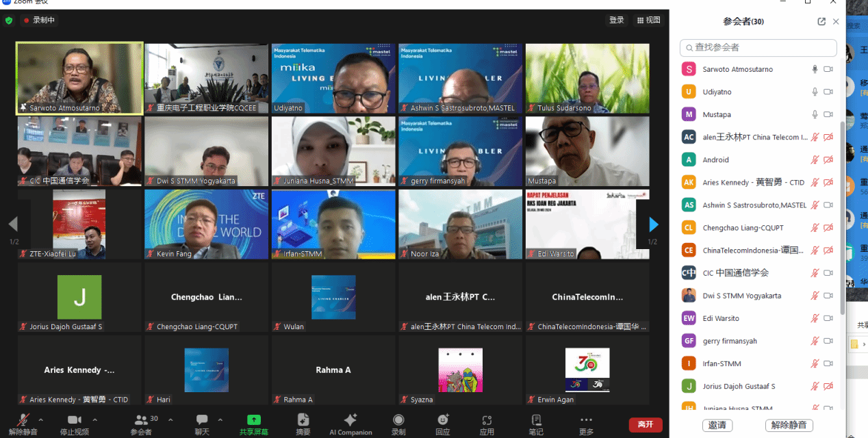Screen dimensions: 868x438
Task: Expand video options arrow beside camera
Action: [95, 420]
